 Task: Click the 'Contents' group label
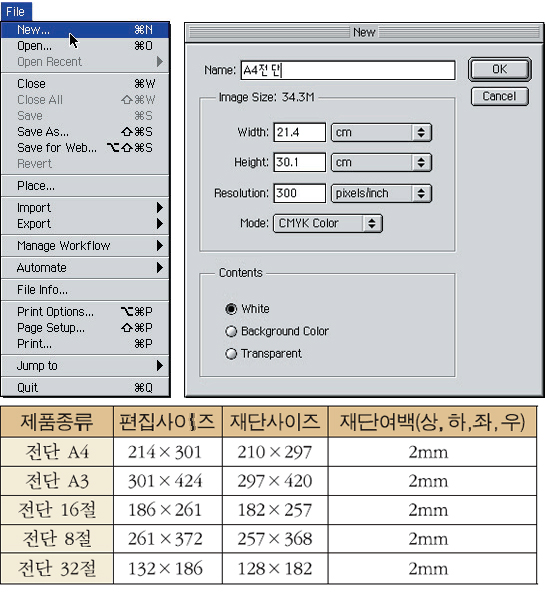point(241,273)
